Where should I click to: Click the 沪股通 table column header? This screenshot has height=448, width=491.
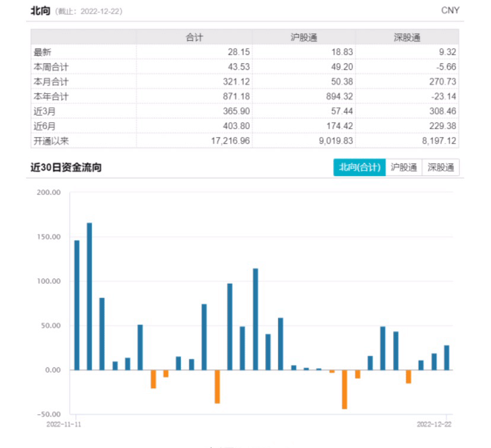tap(304, 37)
